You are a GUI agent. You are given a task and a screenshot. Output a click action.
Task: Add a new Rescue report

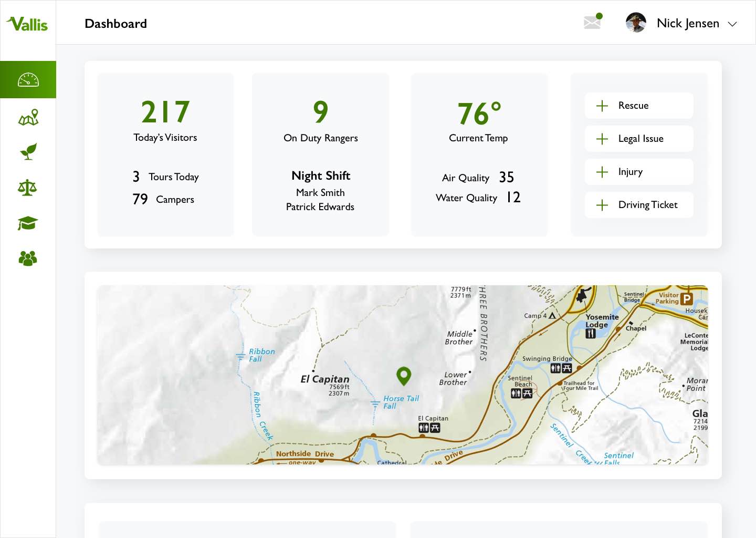639,106
